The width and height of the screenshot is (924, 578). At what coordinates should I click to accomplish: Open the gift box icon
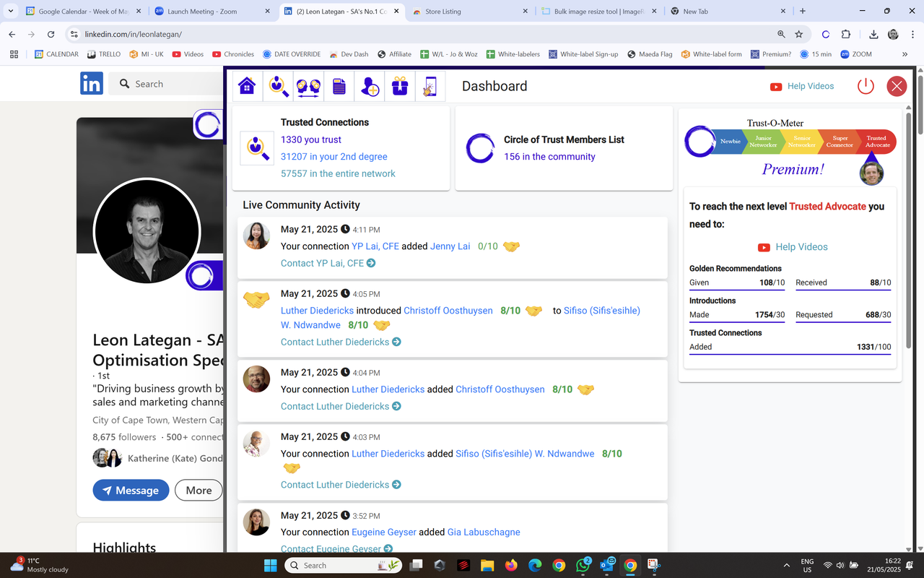[400, 86]
